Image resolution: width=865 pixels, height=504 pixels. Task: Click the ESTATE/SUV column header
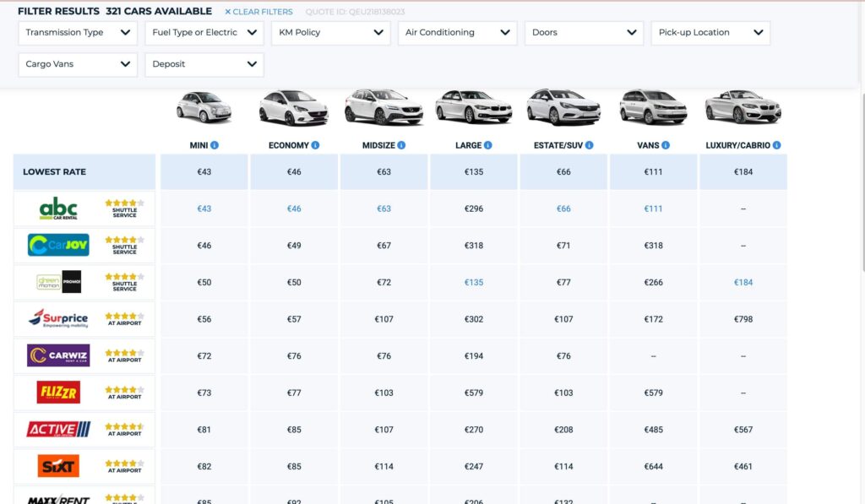coord(558,145)
